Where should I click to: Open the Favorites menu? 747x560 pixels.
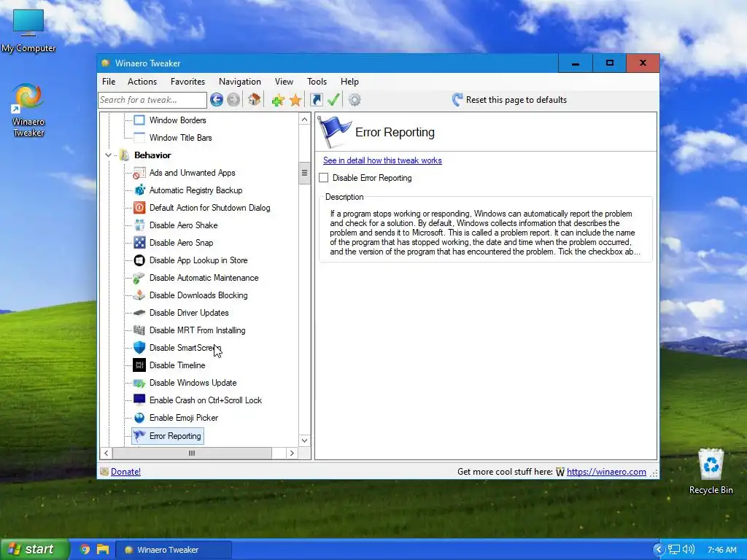[187, 82]
